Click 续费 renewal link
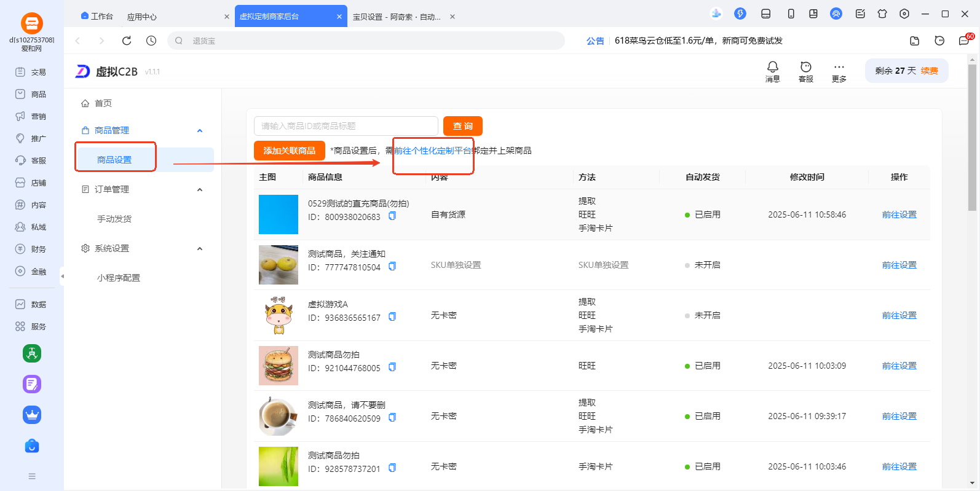 (930, 71)
